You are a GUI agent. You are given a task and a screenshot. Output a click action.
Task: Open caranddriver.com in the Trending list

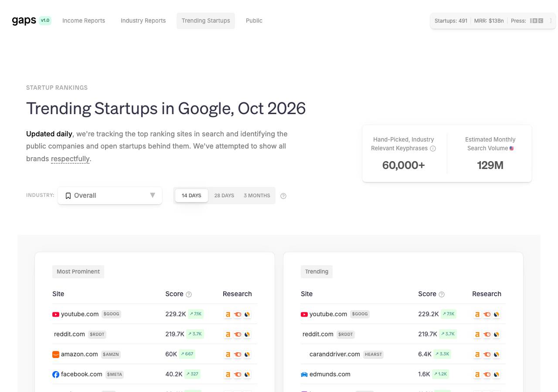coord(335,354)
